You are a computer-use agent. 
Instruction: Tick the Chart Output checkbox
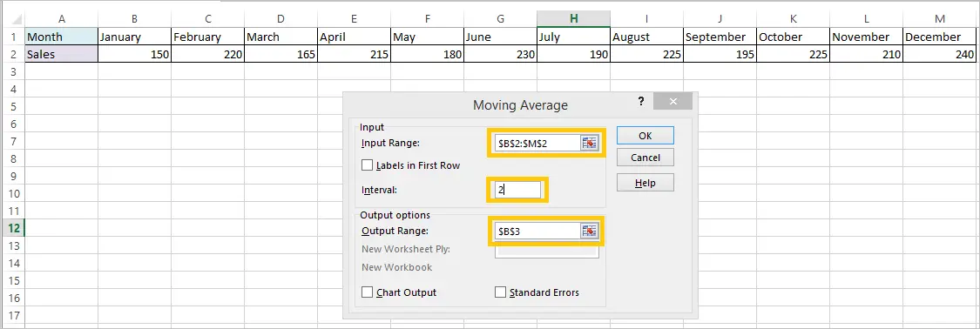click(368, 292)
